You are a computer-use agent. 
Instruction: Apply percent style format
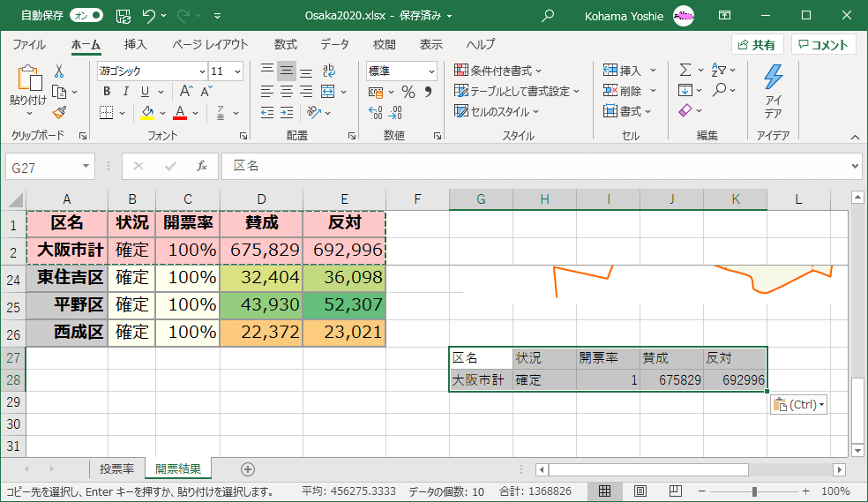(x=408, y=92)
